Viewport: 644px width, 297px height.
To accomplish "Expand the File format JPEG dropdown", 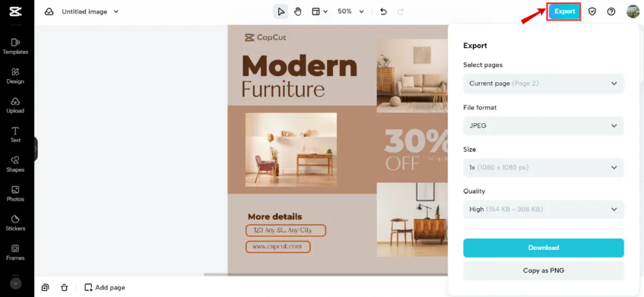I will [x=544, y=126].
